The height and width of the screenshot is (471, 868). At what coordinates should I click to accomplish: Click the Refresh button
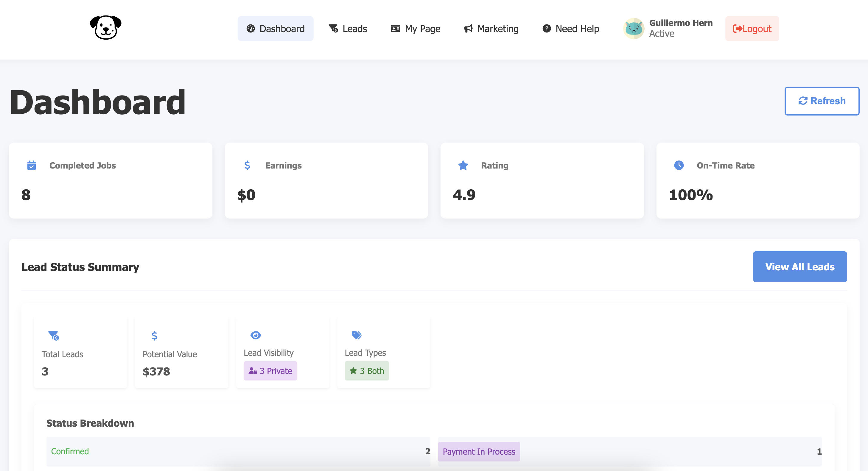point(822,101)
